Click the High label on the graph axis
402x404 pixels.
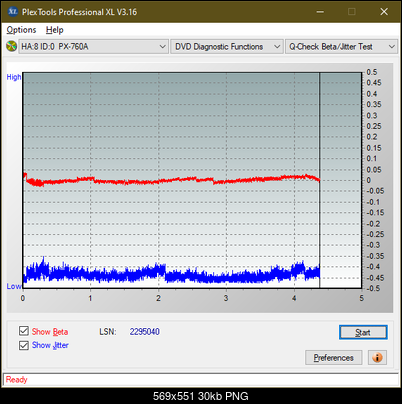coord(14,77)
